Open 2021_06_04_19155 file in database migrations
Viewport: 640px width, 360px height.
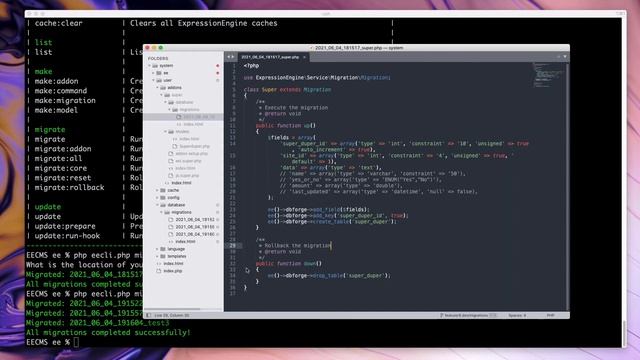click(195, 227)
